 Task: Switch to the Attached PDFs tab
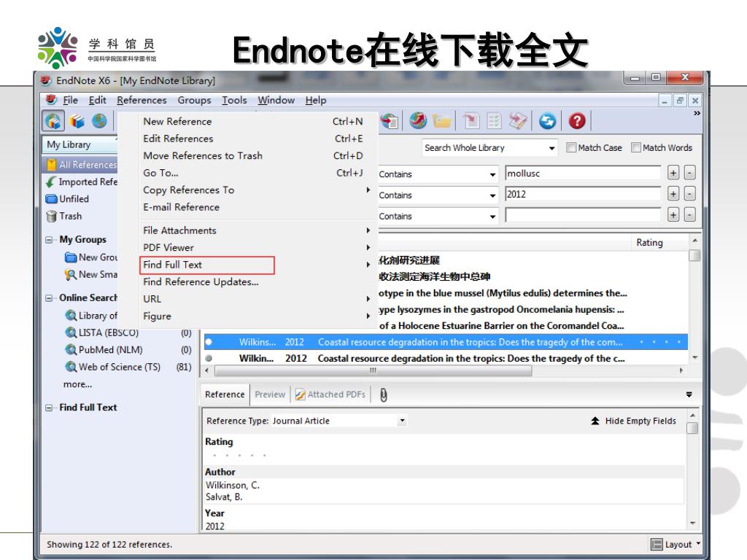pos(330,394)
